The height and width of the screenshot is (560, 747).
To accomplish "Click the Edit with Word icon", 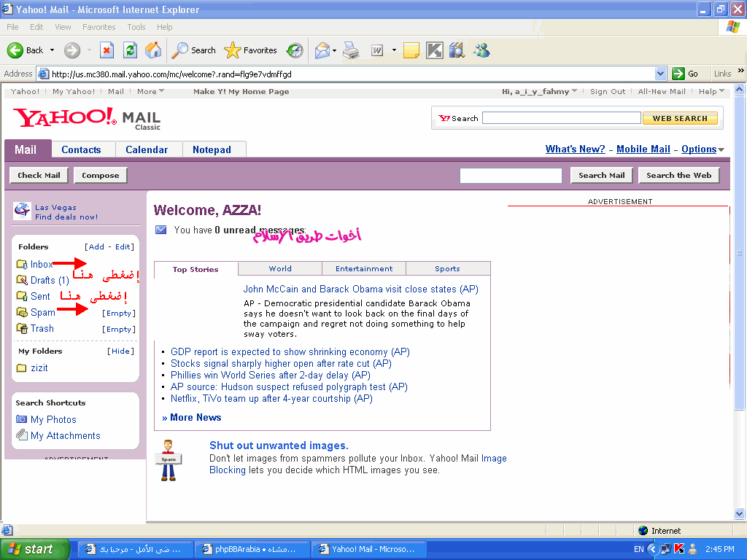I will [x=377, y=50].
